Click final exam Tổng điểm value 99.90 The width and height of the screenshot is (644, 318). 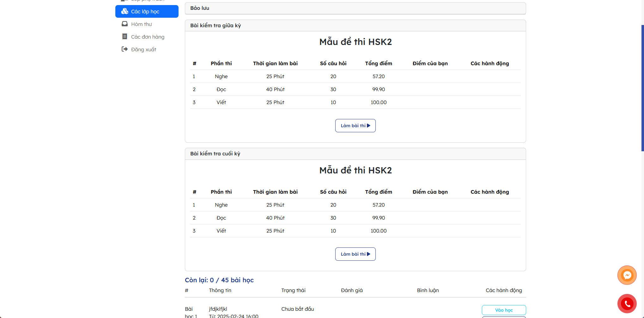(x=379, y=218)
